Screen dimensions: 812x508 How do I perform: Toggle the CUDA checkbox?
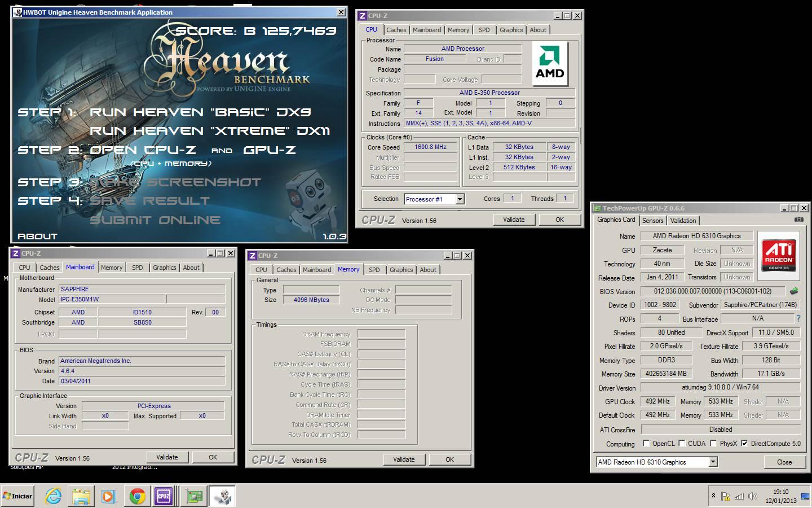tap(682, 444)
